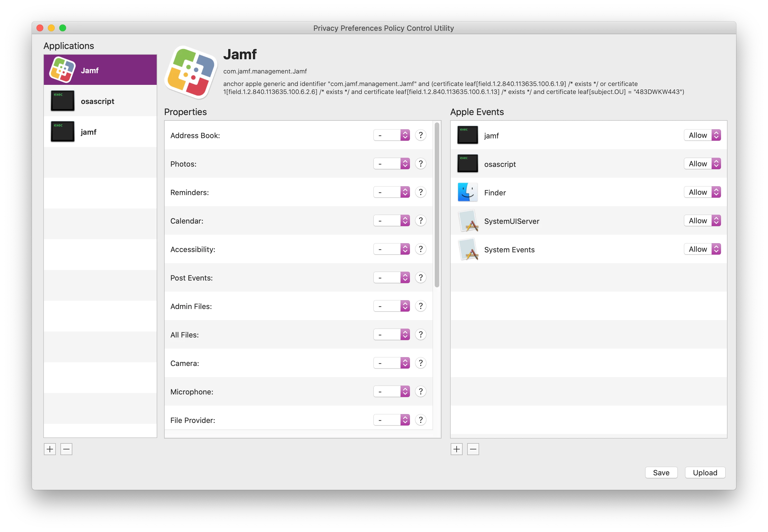The height and width of the screenshot is (532, 768).
Task: Click the All Files property label
Action: (x=184, y=335)
